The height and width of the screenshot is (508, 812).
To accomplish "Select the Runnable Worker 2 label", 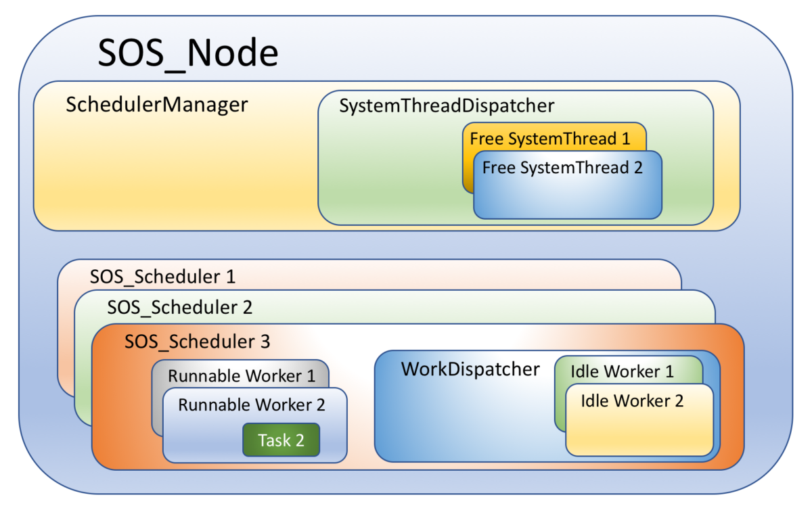I will coord(252,405).
